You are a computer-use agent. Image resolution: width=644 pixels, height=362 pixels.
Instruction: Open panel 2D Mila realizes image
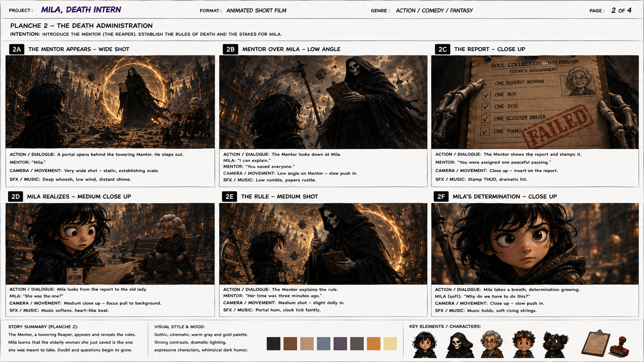point(110,244)
